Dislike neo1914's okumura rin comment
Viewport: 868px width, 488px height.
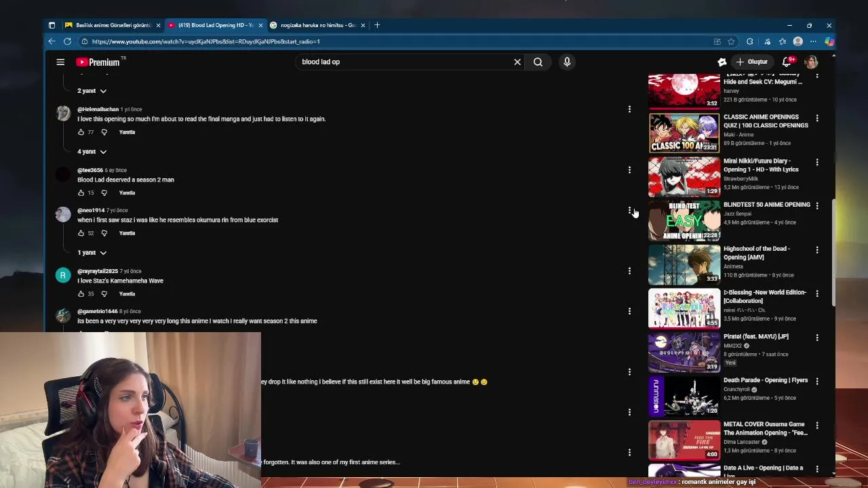[x=104, y=233]
